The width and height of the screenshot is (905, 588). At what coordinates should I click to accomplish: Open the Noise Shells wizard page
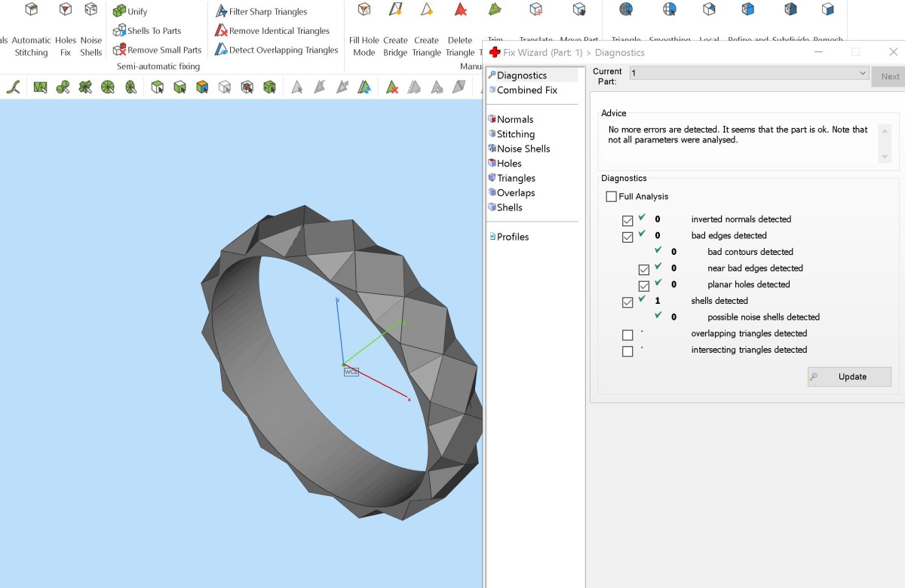pyautogui.click(x=523, y=149)
